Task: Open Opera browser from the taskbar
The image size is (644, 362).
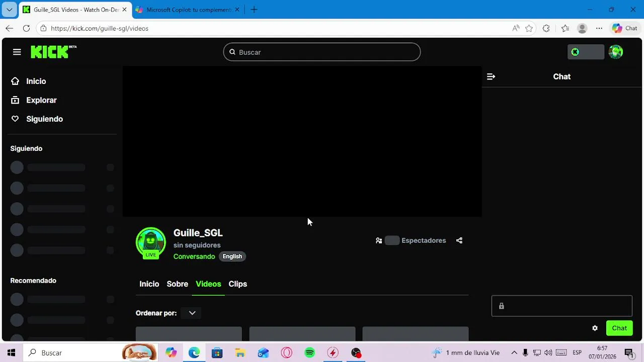Action: (x=286, y=353)
